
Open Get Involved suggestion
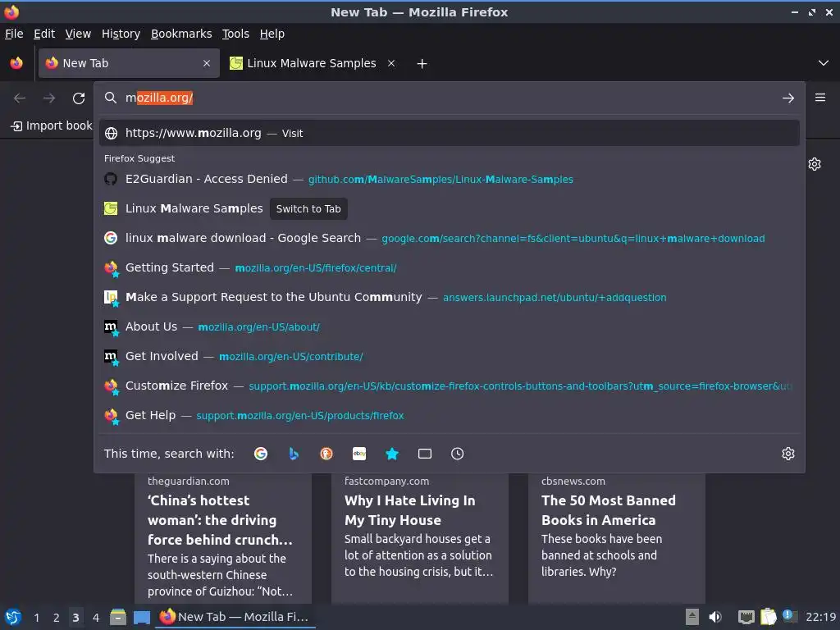pyautogui.click(x=449, y=356)
